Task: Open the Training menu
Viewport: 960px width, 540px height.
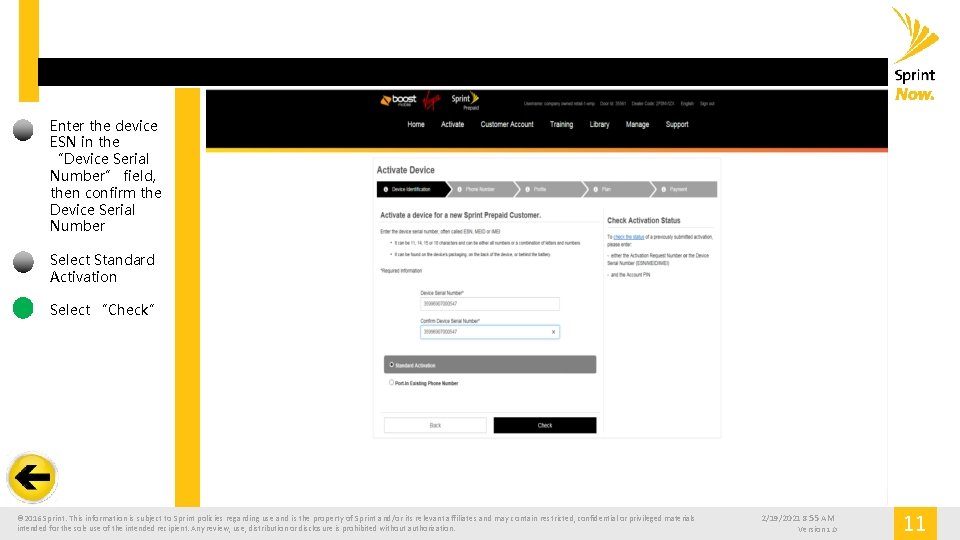Action: tap(561, 124)
